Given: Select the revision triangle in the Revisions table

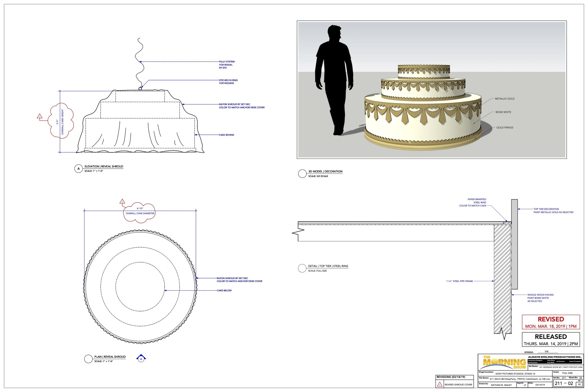Looking at the screenshot, I should tap(440, 384).
